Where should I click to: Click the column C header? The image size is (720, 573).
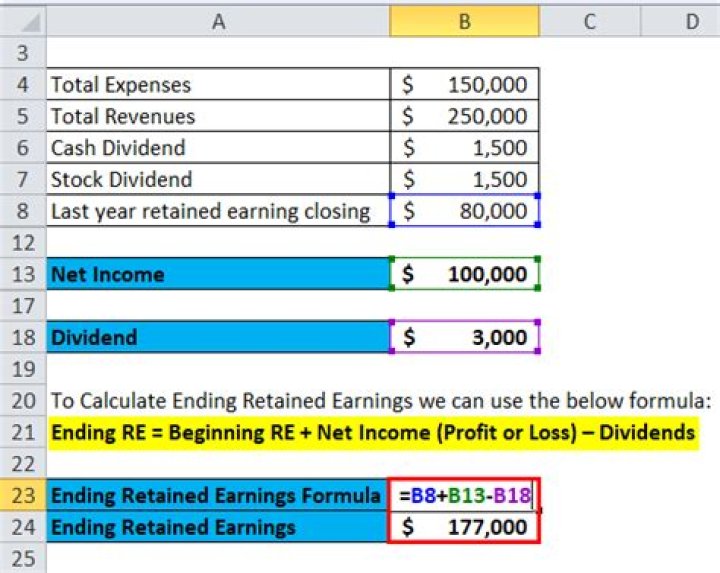tap(590, 19)
